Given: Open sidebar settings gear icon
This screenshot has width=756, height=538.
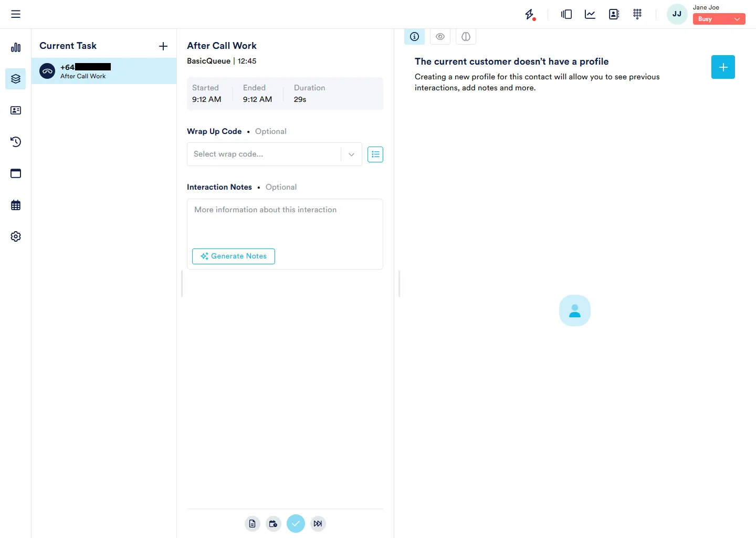Looking at the screenshot, I should click(x=16, y=236).
